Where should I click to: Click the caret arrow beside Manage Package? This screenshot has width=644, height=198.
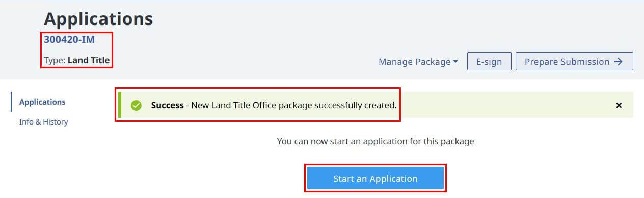coord(455,62)
